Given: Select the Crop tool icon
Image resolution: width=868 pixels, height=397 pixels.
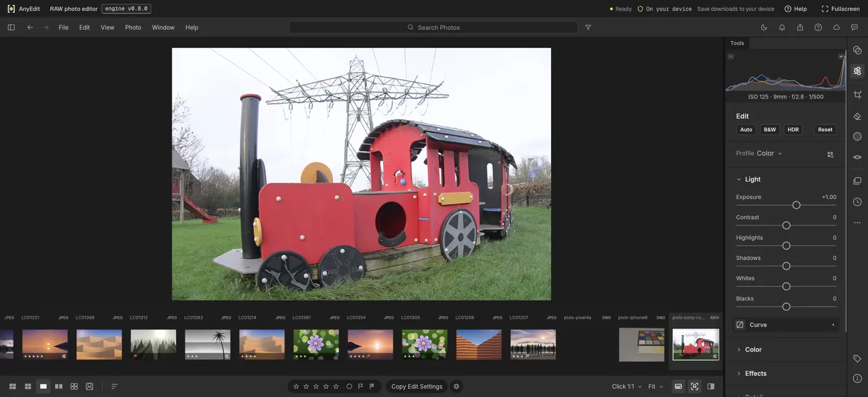Looking at the screenshot, I should (857, 95).
